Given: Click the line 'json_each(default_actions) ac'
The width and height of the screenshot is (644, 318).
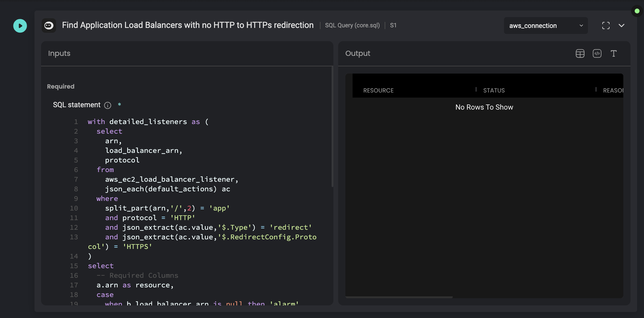Looking at the screenshot, I should (168, 189).
